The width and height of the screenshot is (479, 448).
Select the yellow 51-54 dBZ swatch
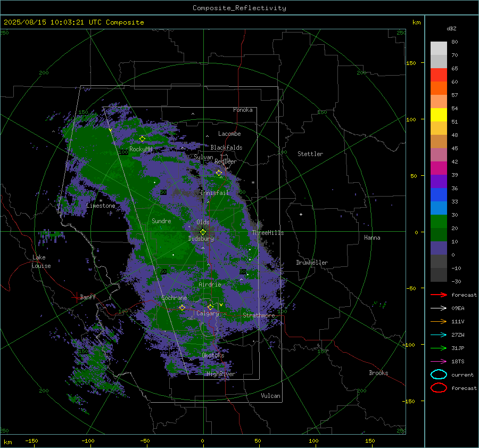tap(439, 115)
